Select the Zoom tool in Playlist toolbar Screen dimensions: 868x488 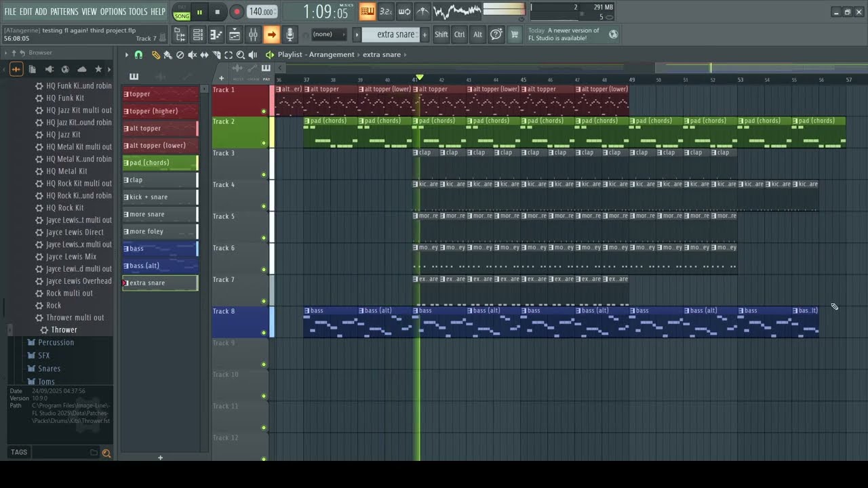pos(241,55)
